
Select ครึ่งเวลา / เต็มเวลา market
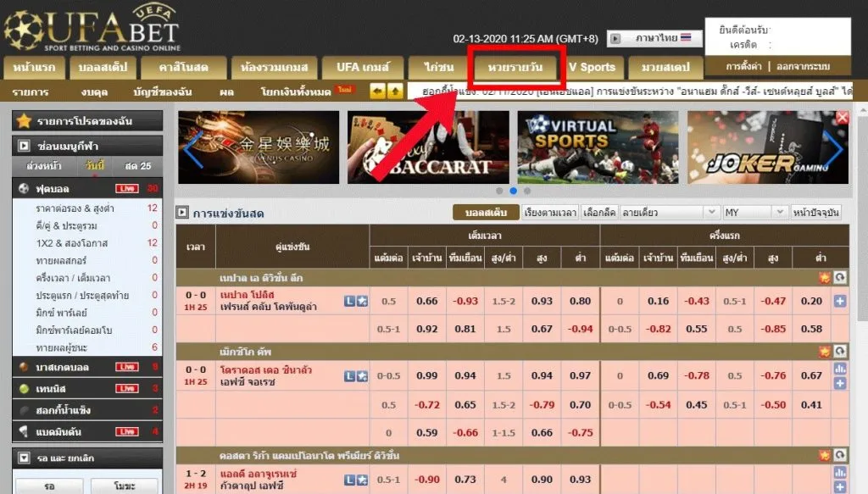pos(73,278)
